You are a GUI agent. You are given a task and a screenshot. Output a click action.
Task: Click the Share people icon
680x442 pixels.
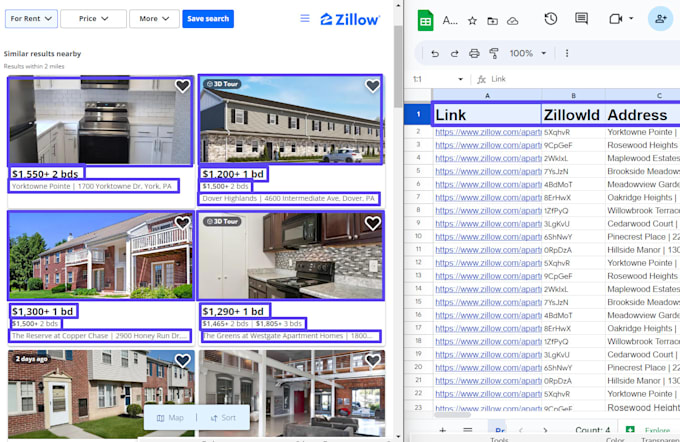[x=660, y=19]
